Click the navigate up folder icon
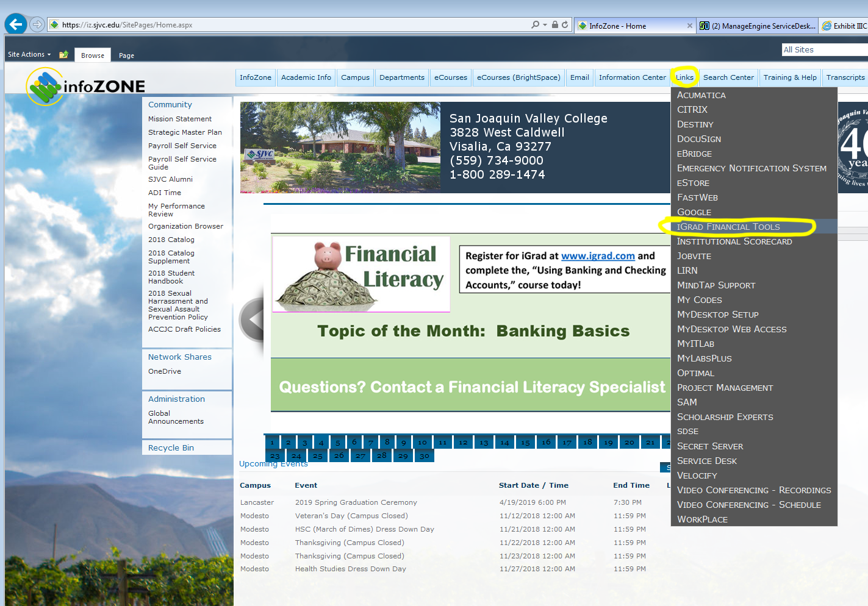 click(63, 55)
